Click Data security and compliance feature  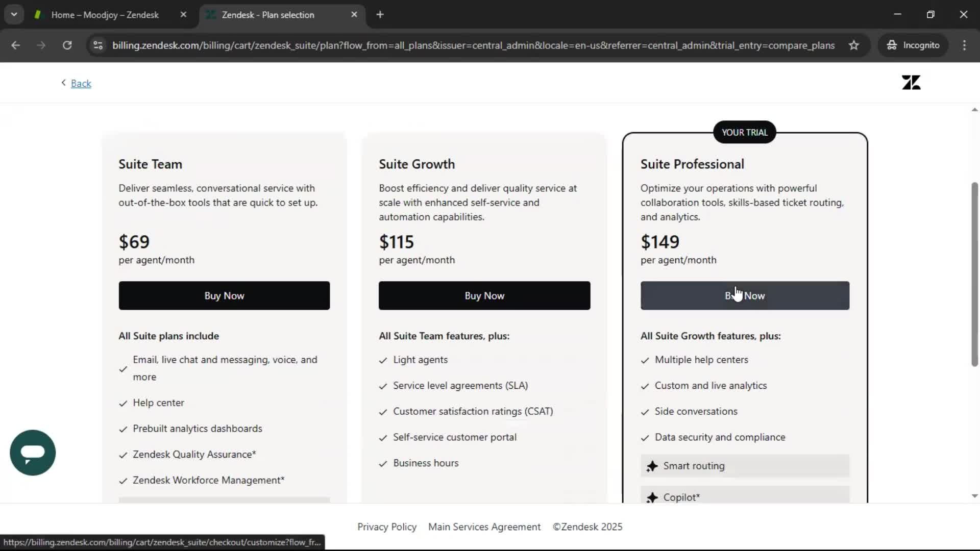tap(720, 437)
